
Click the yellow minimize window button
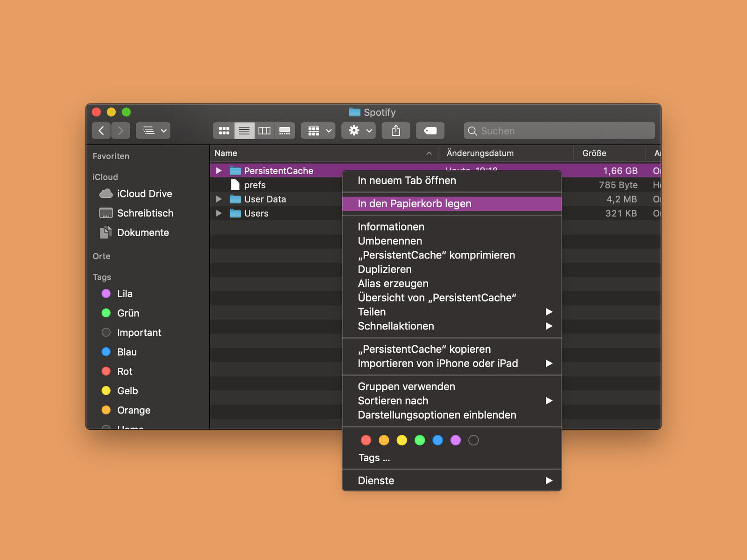click(x=111, y=112)
